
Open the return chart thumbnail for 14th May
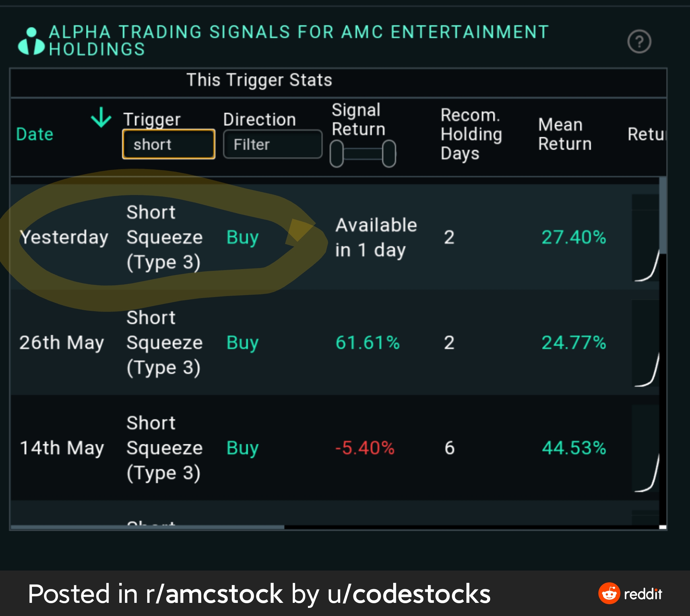click(645, 448)
